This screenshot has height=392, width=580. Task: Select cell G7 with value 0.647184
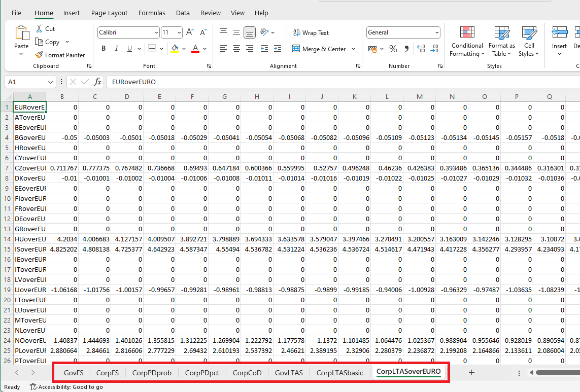tap(224, 168)
